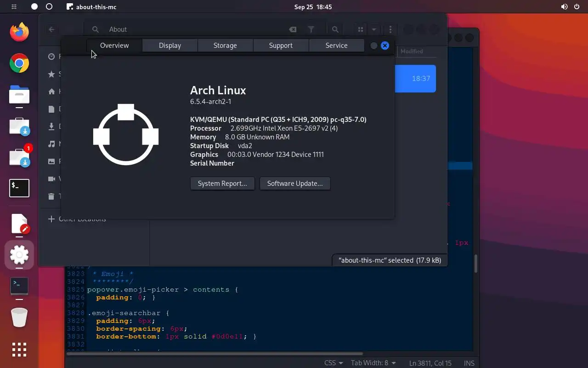Image resolution: width=588 pixels, height=368 pixels.
Task: Click code line popover.emoji-picker > contents
Action: (163, 290)
